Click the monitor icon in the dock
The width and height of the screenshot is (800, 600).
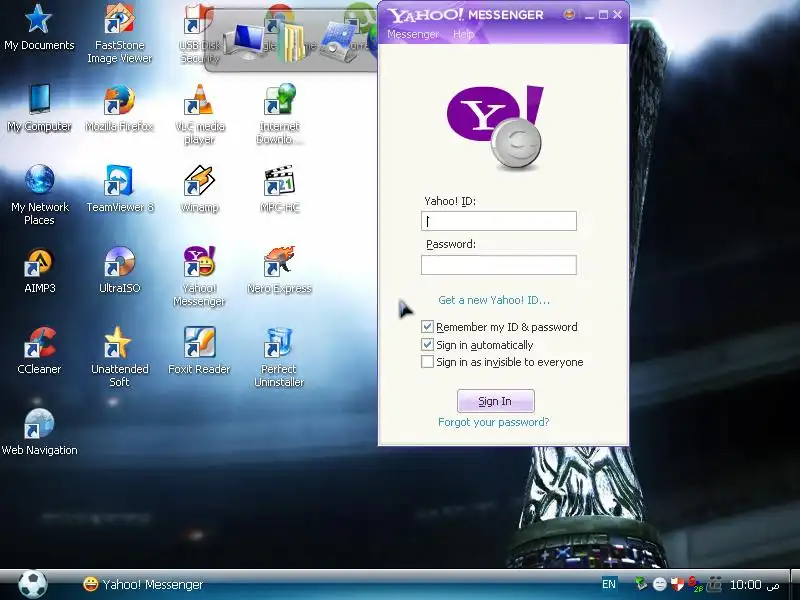244,43
